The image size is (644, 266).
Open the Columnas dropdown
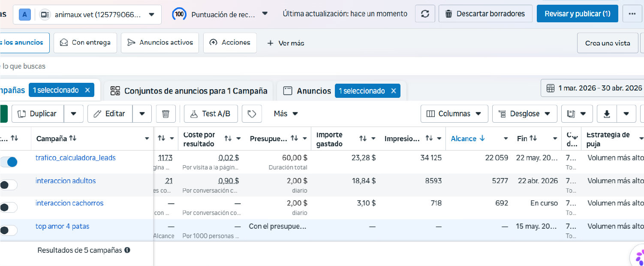click(454, 114)
